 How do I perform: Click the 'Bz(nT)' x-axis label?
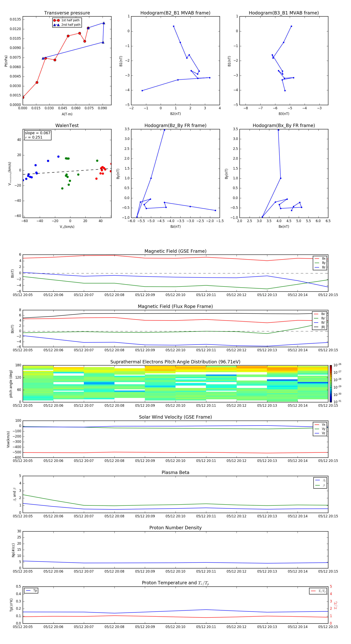175,227
